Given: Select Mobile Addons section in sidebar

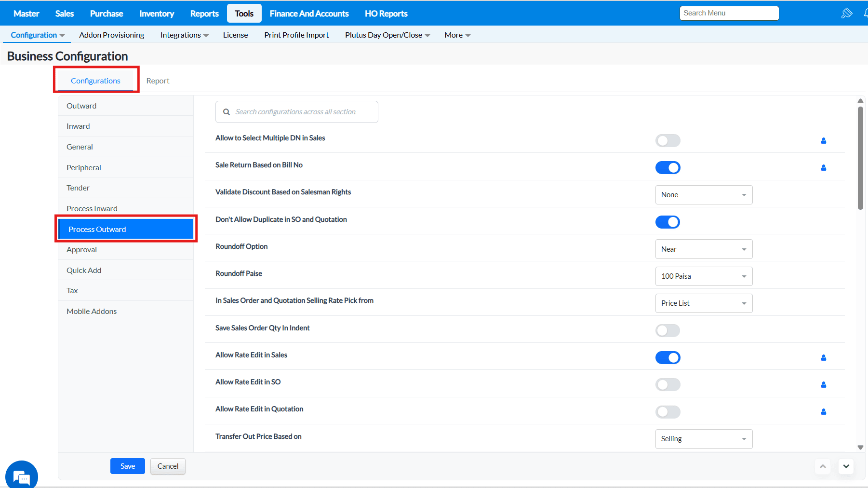Looking at the screenshot, I should [126, 312].
